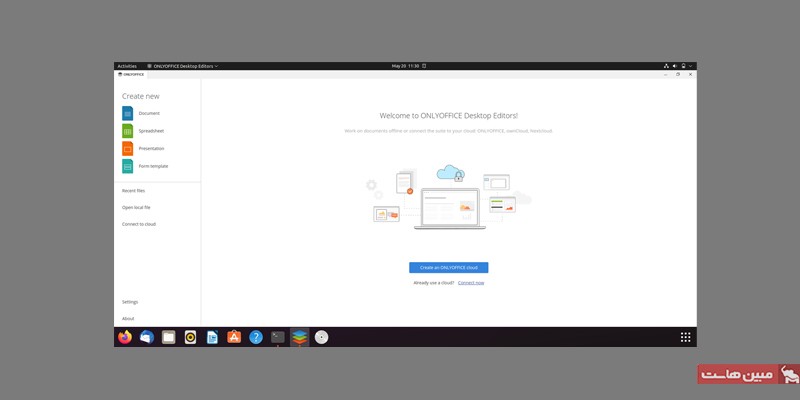Click the green Spreadsheet icon
800x400 pixels.
pos(127,131)
